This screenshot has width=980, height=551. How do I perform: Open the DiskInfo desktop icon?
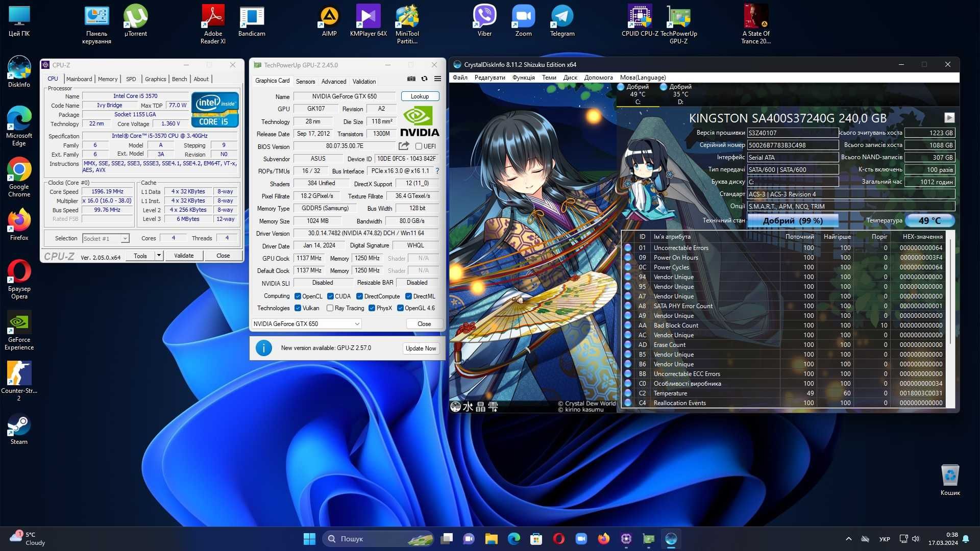pyautogui.click(x=19, y=72)
